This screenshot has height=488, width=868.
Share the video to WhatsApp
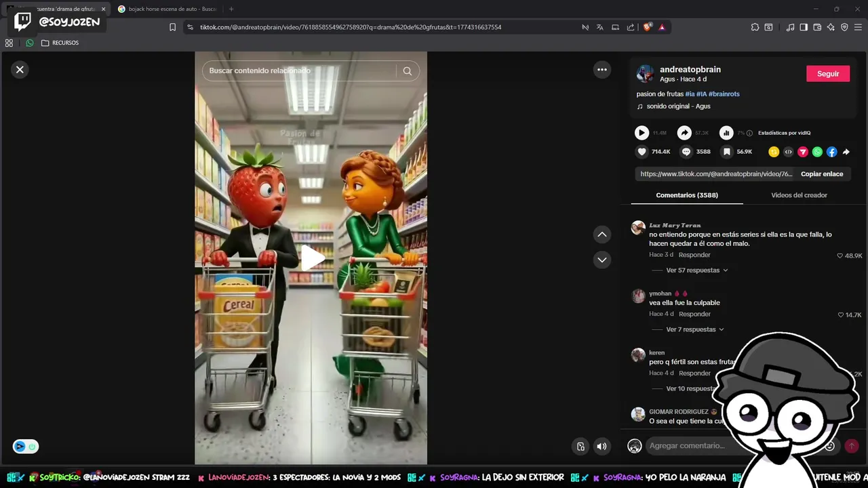(817, 152)
